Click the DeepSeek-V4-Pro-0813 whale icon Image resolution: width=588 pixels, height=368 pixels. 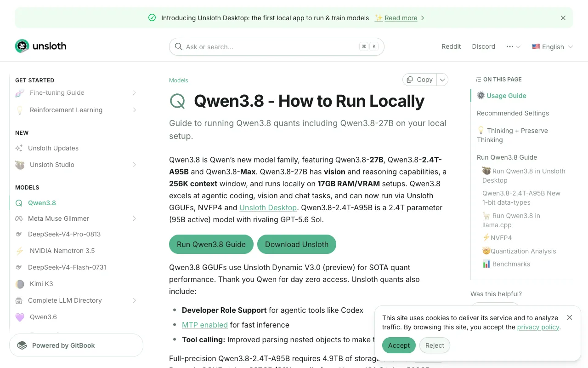[19, 234]
